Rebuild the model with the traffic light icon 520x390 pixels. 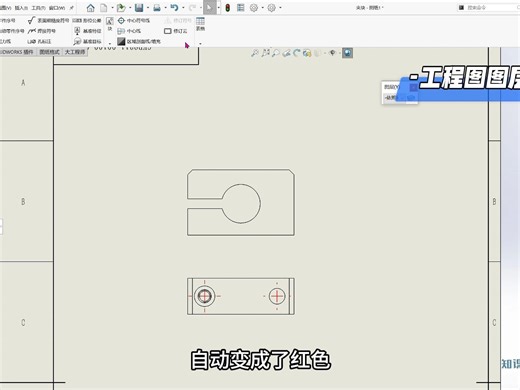point(227,8)
